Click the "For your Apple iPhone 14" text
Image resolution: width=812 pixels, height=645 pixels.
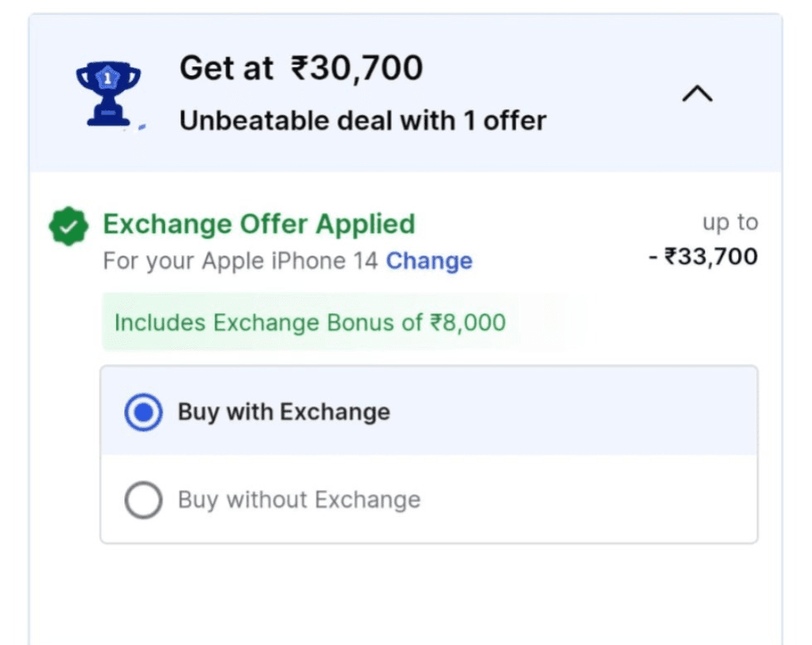tap(242, 261)
